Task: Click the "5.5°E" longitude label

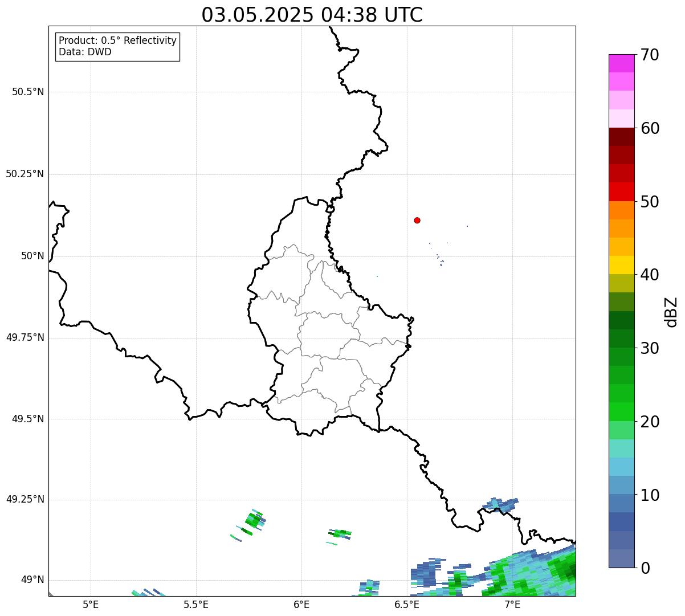Action: pos(196,604)
